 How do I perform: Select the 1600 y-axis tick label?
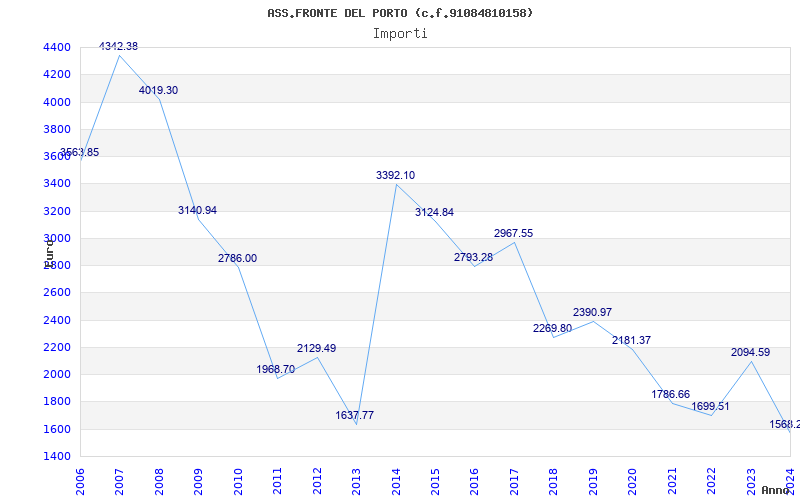coord(57,429)
